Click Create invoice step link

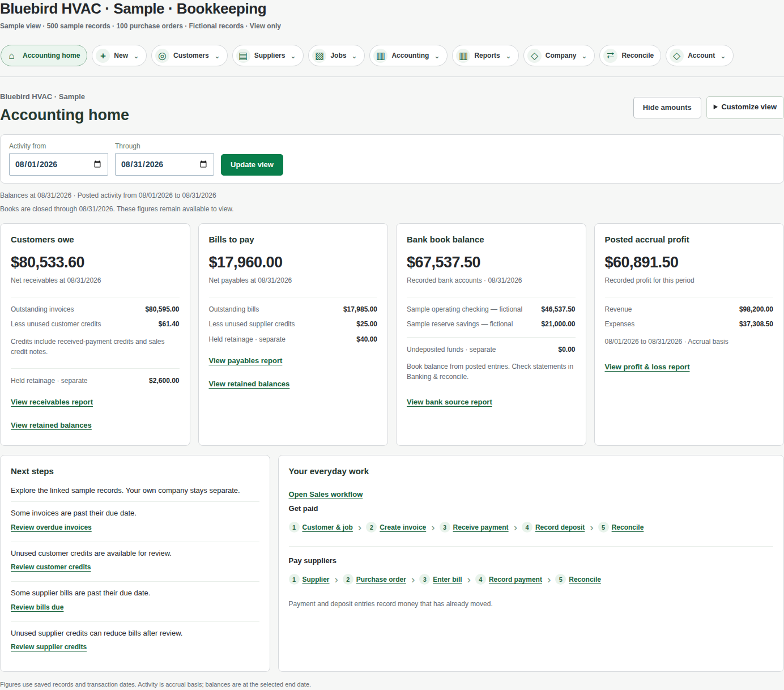point(403,527)
